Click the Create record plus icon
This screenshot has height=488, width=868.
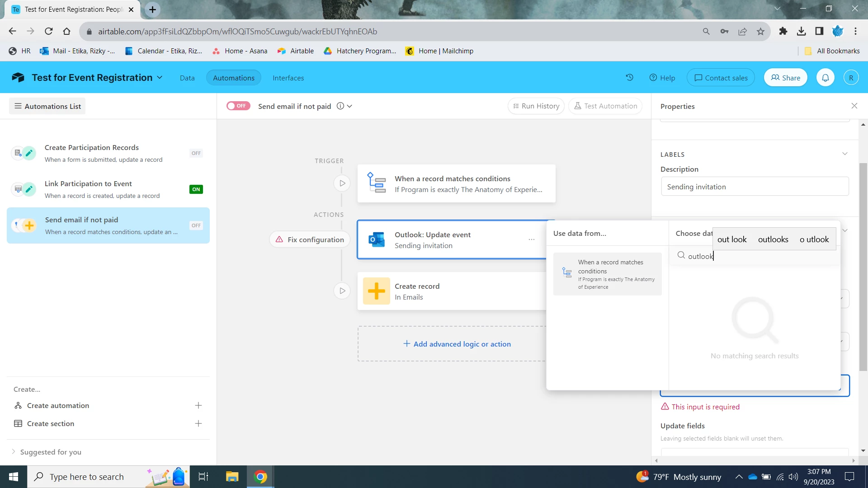376,291
